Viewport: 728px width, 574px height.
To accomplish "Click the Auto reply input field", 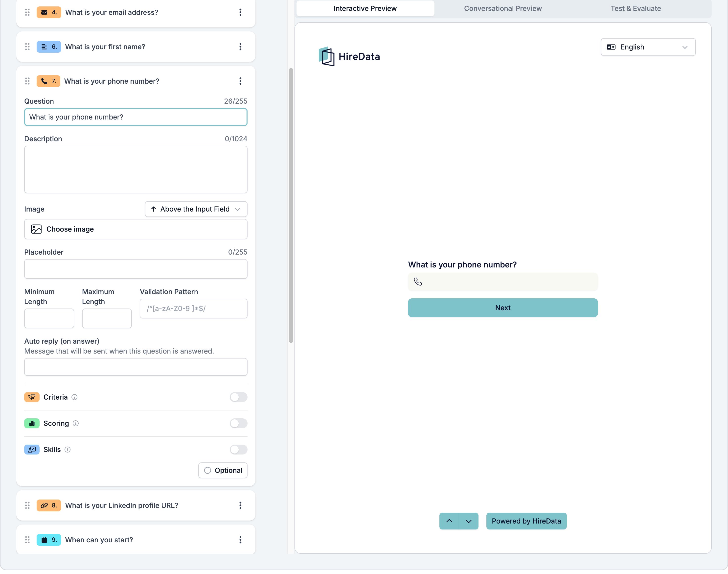I will click(x=136, y=367).
